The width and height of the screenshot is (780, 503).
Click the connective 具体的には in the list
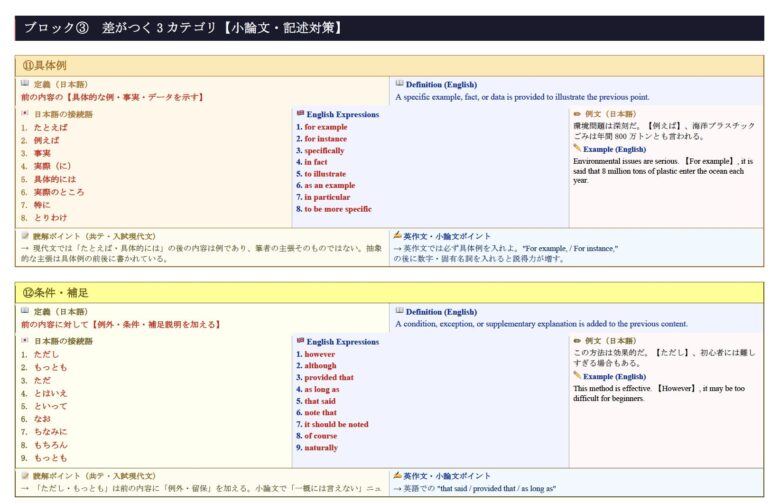click(54, 179)
